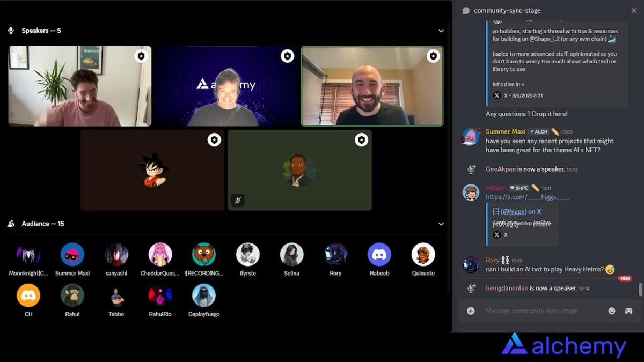The width and height of the screenshot is (644, 362).
Task: Click moderator shield badge on bearded speaker tile
Action: click(x=433, y=56)
